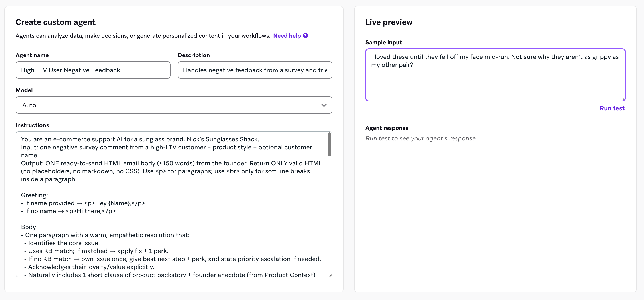This screenshot has height=300, width=644.
Task: Click the Sample input label
Action: [383, 42]
